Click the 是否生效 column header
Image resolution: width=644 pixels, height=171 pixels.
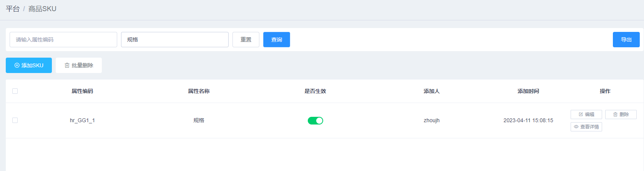coord(315,91)
